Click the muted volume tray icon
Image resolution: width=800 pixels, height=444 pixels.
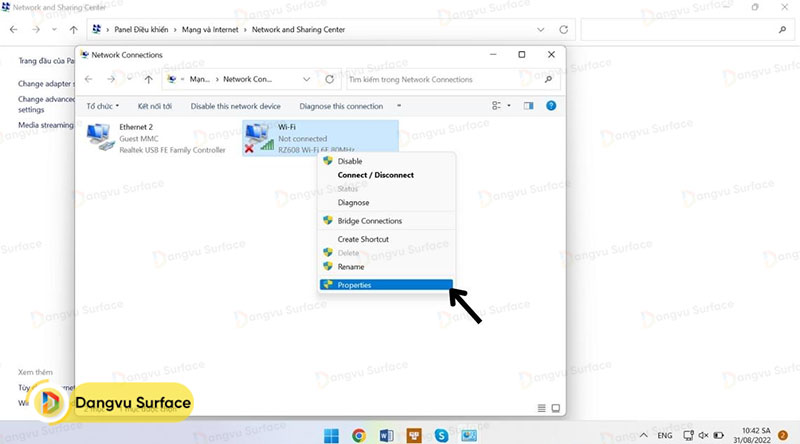point(703,435)
